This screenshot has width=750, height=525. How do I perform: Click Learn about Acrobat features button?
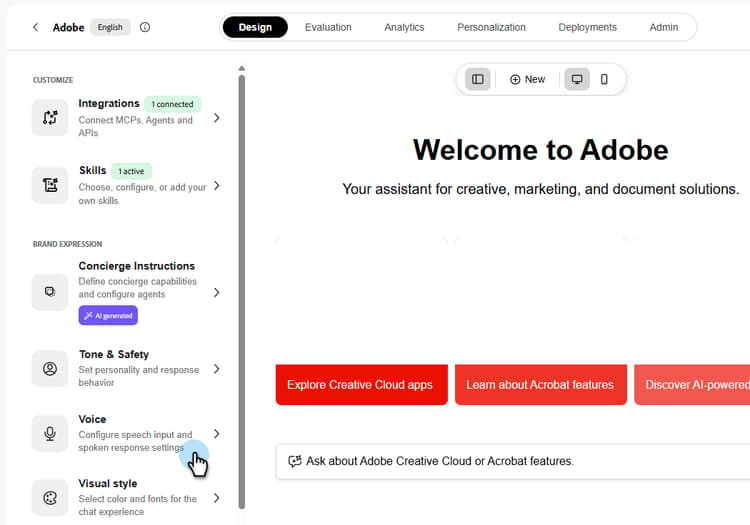click(x=540, y=385)
